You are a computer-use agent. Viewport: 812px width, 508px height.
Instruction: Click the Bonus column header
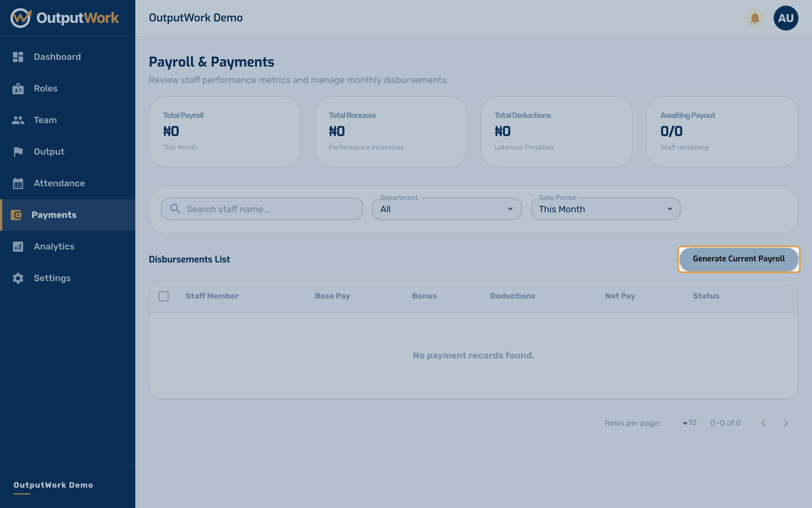(x=424, y=296)
